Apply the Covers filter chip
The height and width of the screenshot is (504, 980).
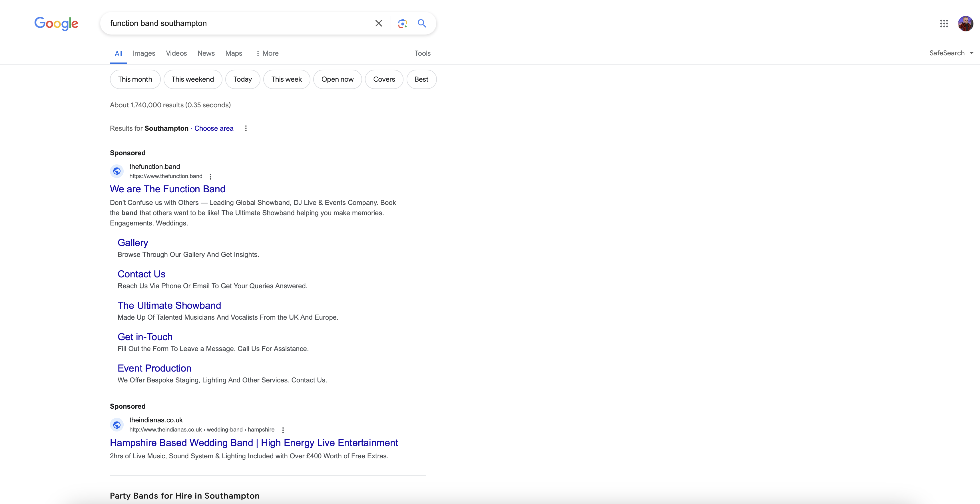point(384,79)
